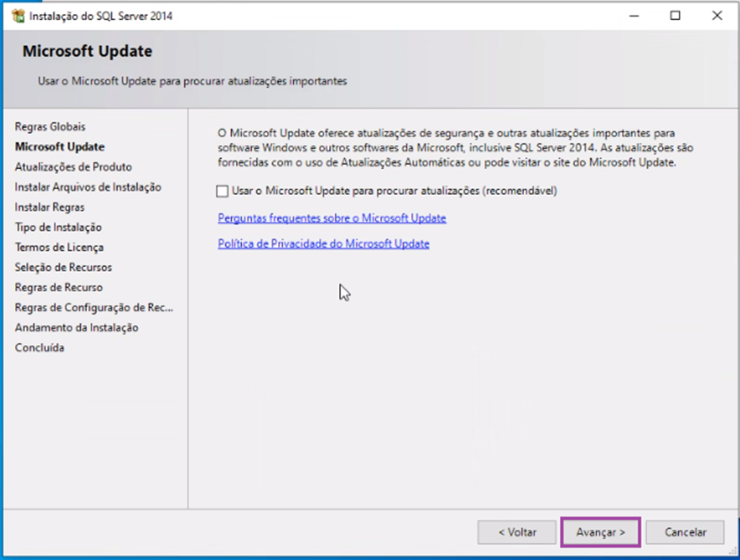Select Termos de Licença step
Viewport: 740px width, 560px height.
click(59, 247)
